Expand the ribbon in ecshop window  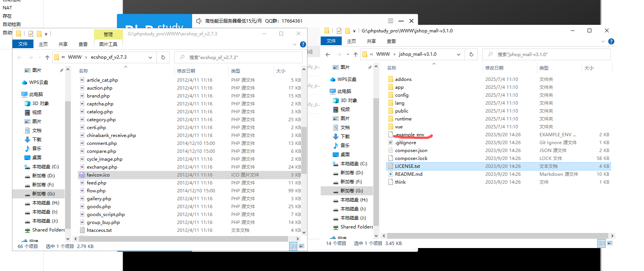[295, 44]
